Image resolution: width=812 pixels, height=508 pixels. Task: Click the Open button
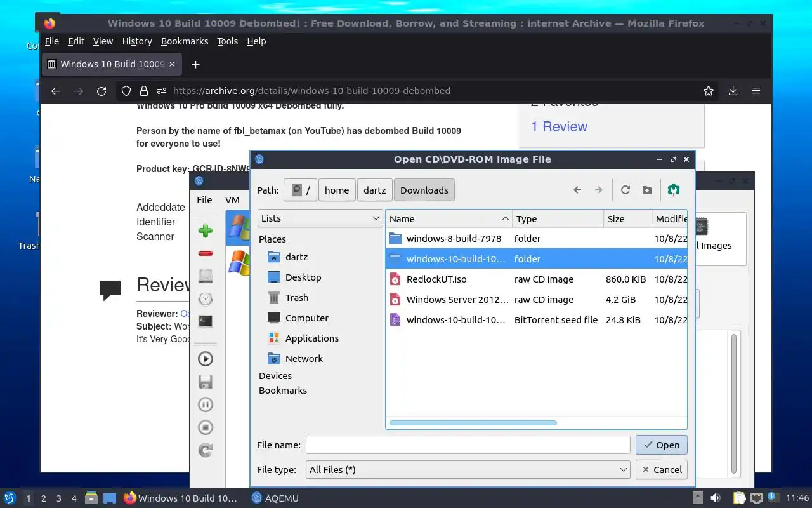[661, 445]
